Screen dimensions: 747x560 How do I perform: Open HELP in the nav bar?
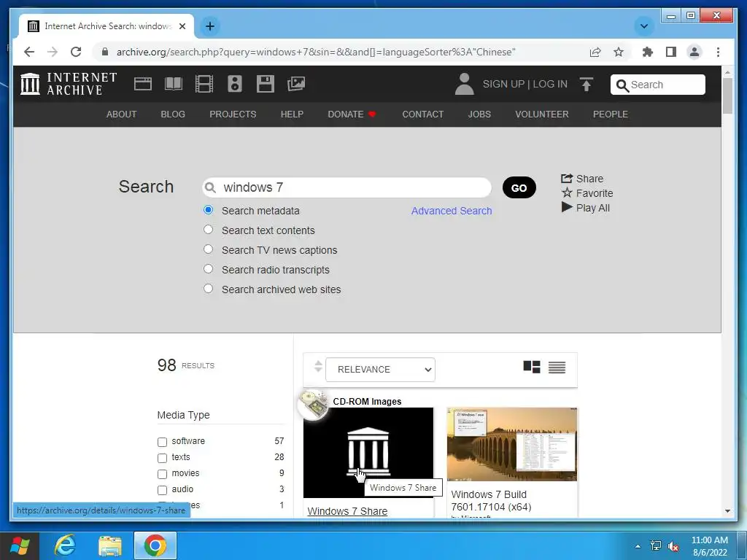tap(292, 114)
